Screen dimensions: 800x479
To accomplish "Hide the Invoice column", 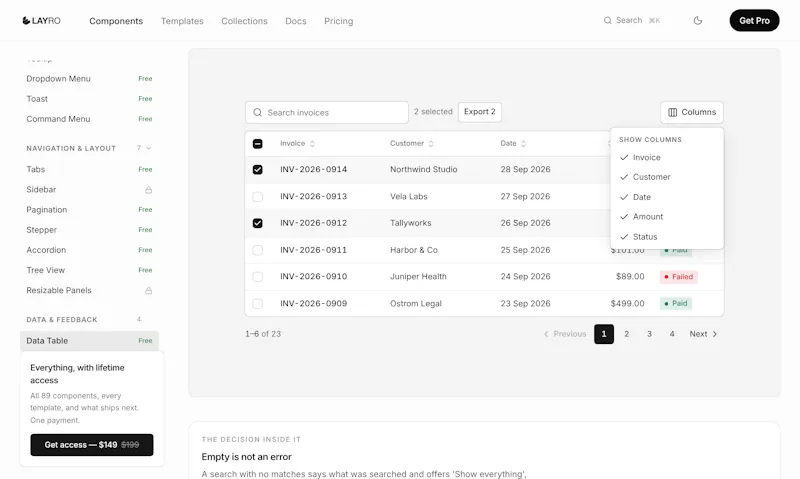I will [667, 158].
